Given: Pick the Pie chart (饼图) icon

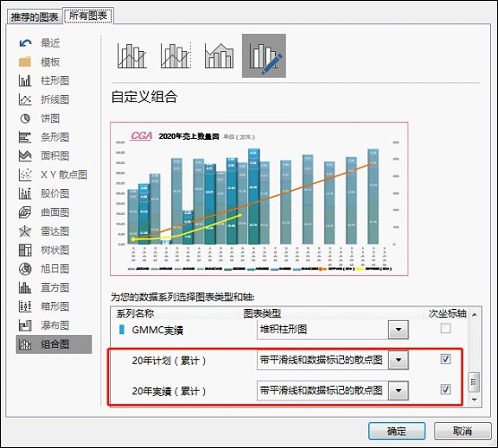Looking at the screenshot, I should coord(25,118).
